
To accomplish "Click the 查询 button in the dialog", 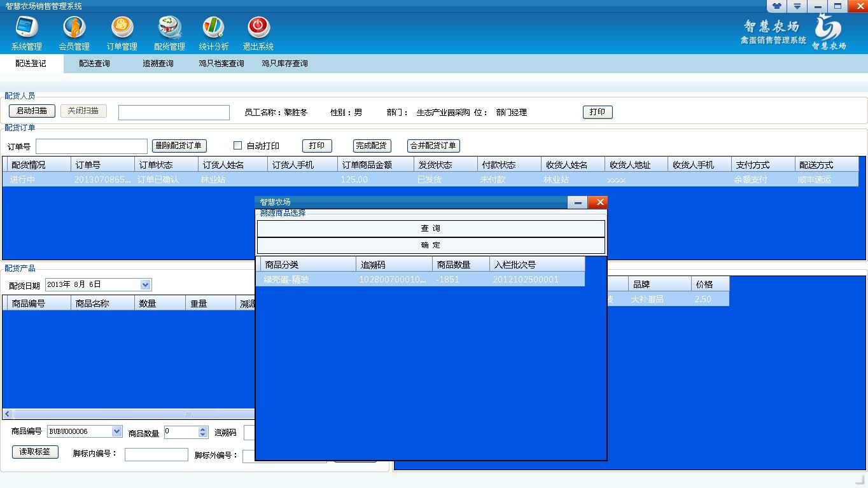I will pyautogui.click(x=431, y=228).
